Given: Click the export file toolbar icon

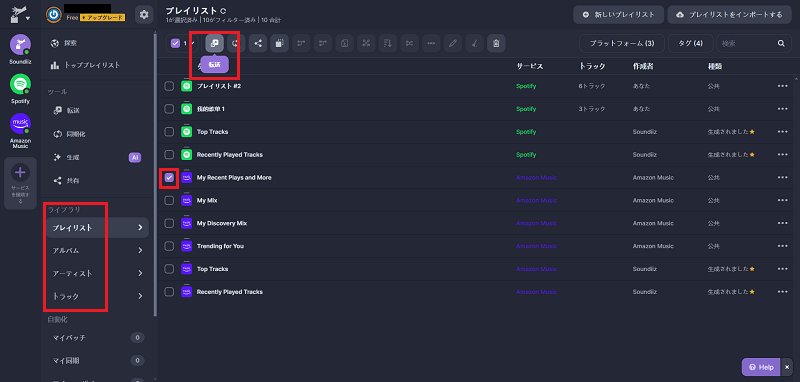Looking at the screenshot, I should coord(344,43).
